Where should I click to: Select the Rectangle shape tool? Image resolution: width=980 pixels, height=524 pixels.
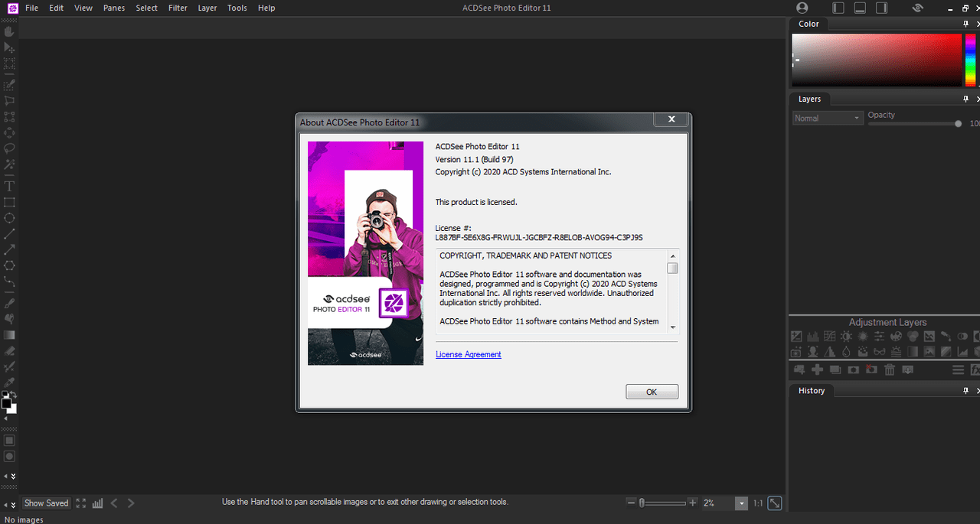9,202
